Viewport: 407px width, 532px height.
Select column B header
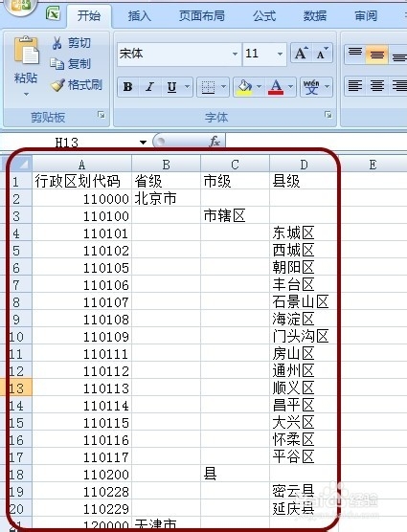(x=167, y=165)
